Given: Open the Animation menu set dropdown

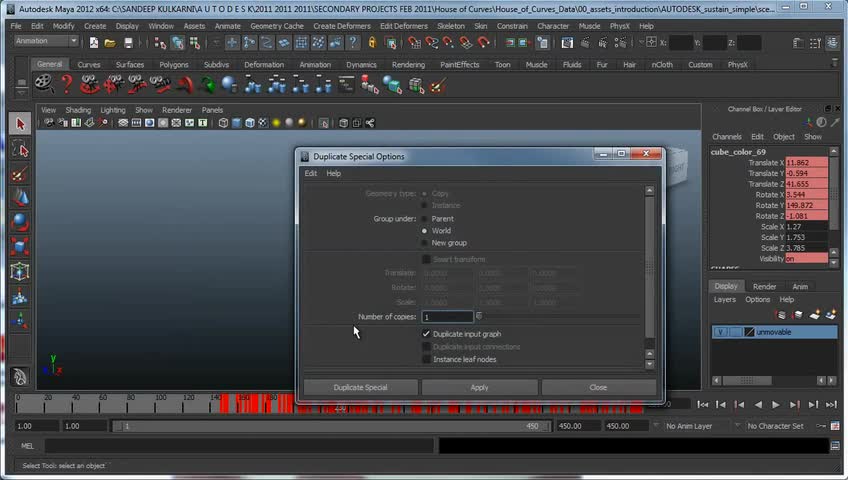Looking at the screenshot, I should [46, 41].
